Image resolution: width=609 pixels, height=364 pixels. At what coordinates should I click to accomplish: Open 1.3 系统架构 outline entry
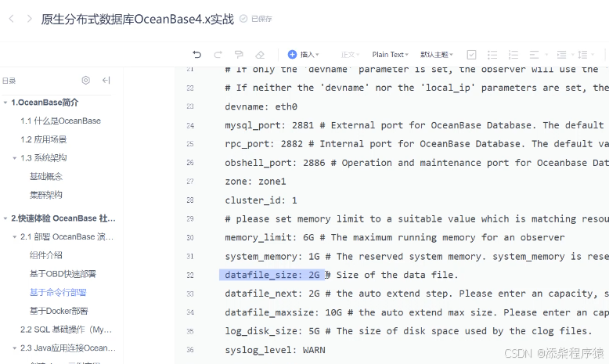(x=44, y=158)
